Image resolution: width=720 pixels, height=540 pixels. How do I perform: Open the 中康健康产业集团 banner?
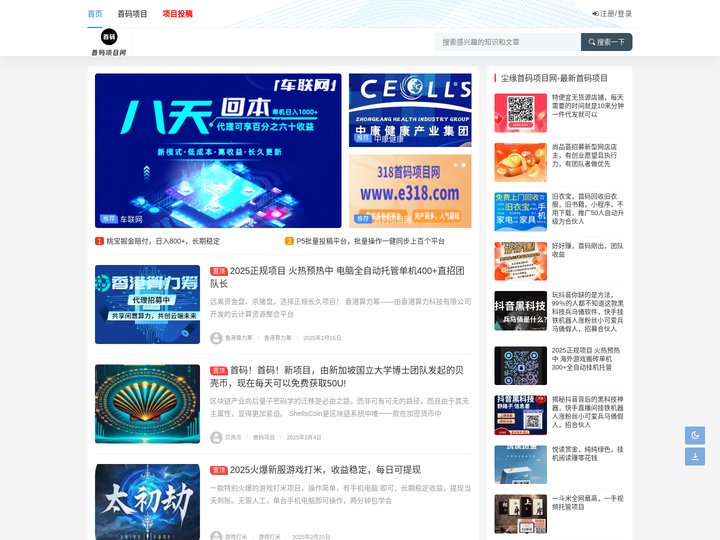(410, 110)
